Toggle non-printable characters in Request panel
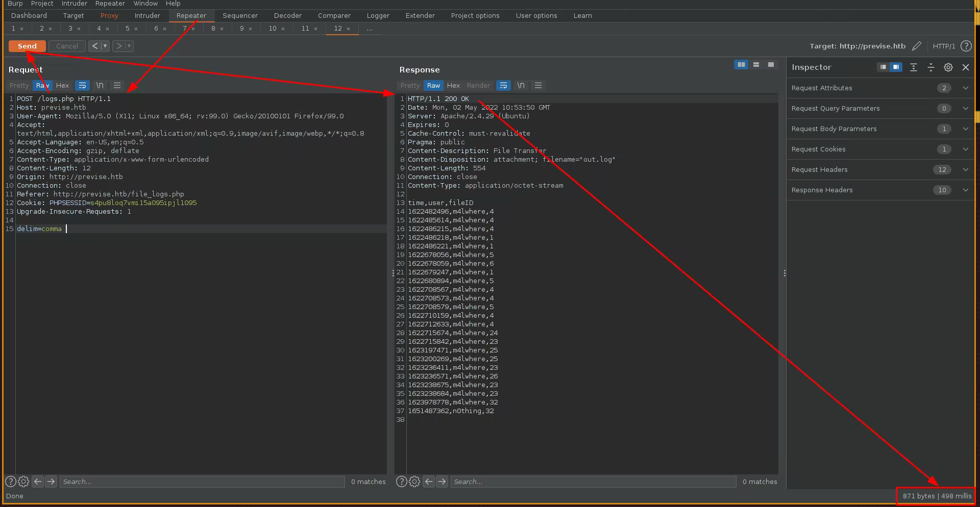The width and height of the screenshot is (980, 507). pyautogui.click(x=100, y=86)
